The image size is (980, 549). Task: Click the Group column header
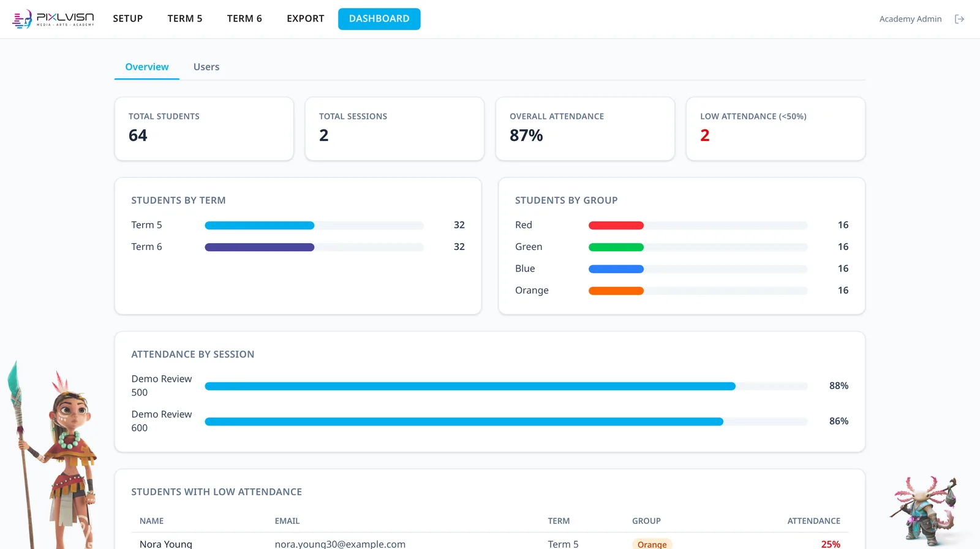(646, 521)
